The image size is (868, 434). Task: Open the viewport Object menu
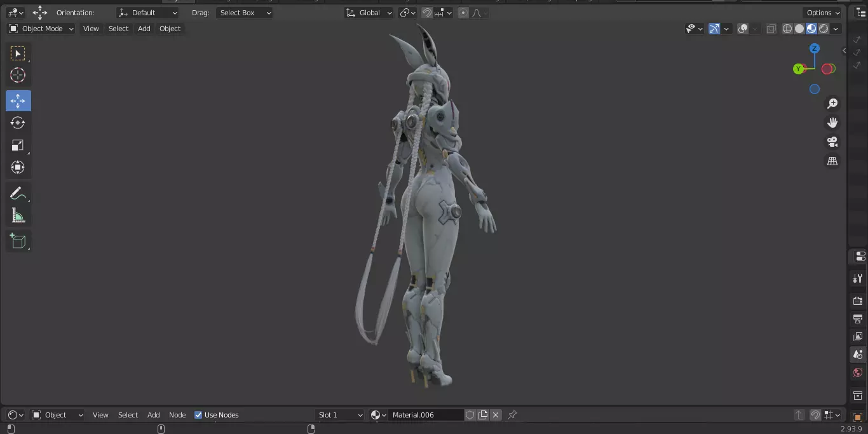pos(170,29)
